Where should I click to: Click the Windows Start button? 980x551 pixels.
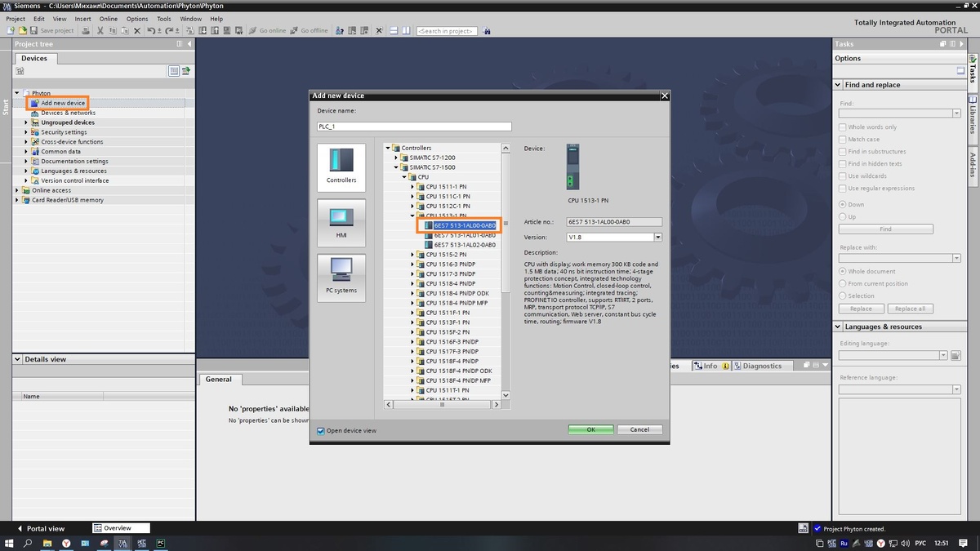(x=9, y=543)
